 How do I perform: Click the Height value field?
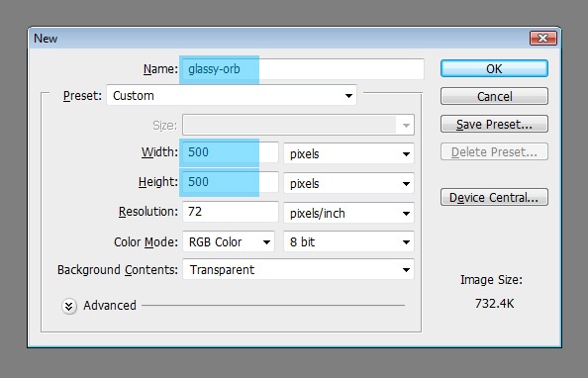click(231, 182)
